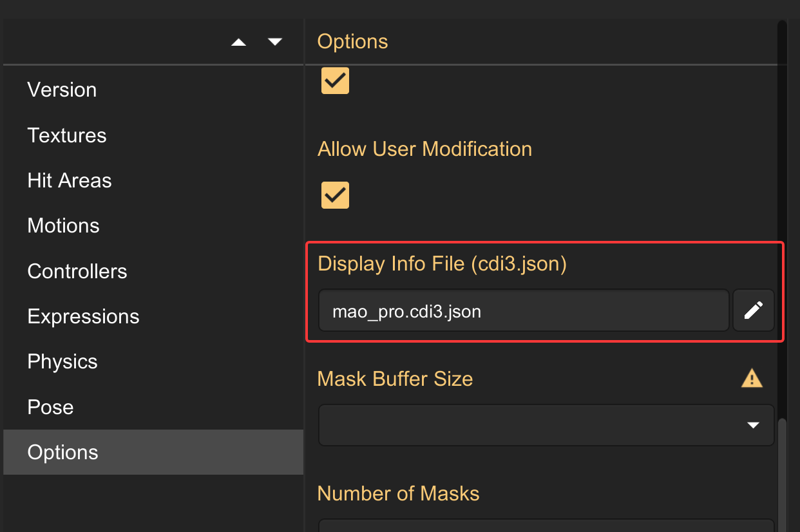800x532 pixels.
Task: Go to the Hit Areas section
Action: click(70, 180)
